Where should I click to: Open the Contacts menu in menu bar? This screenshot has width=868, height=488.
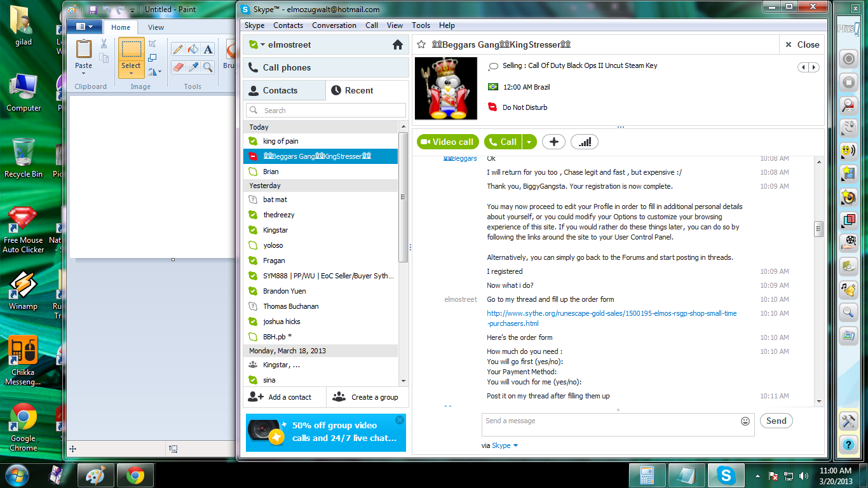(288, 25)
